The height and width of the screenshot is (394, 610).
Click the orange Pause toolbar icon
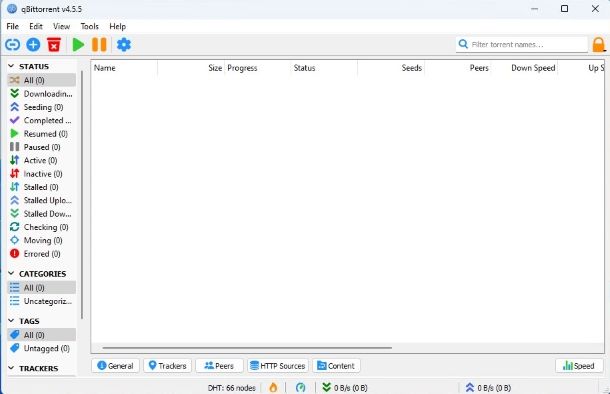[x=99, y=45]
